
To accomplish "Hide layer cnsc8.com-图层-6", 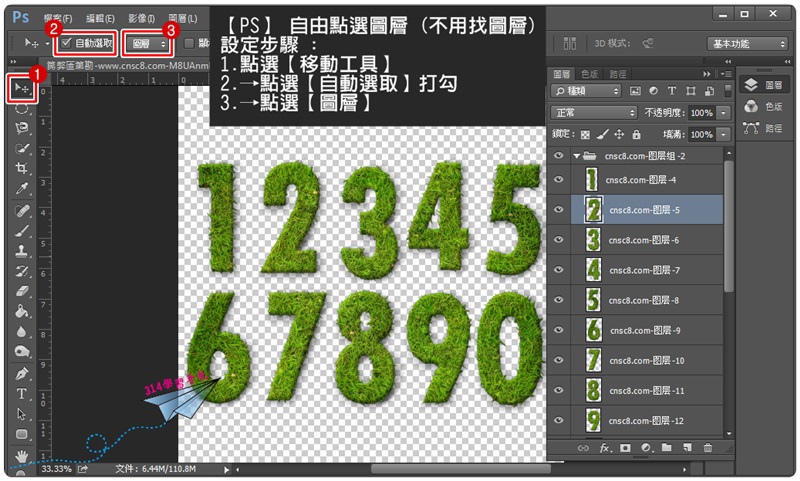I will 559,240.
